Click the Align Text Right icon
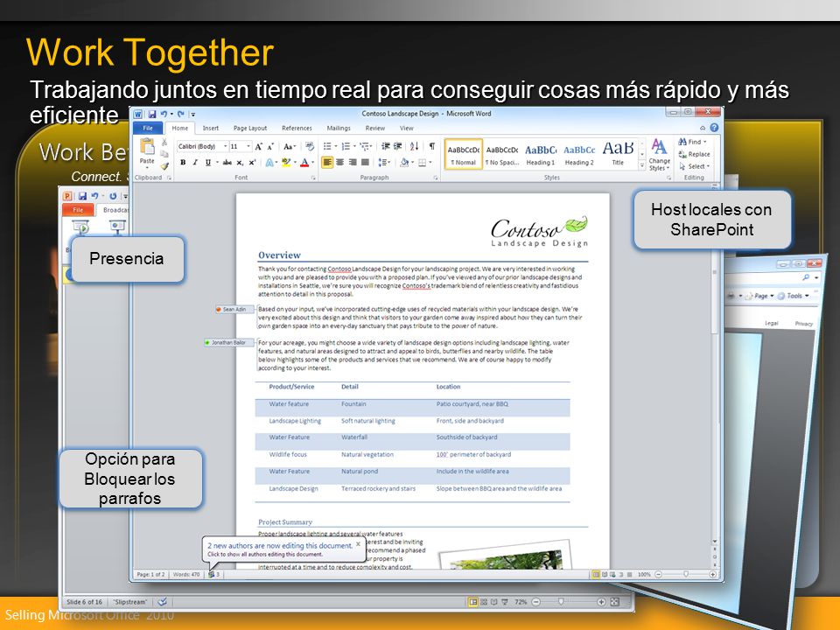This screenshot has height=630, width=840. click(x=353, y=163)
